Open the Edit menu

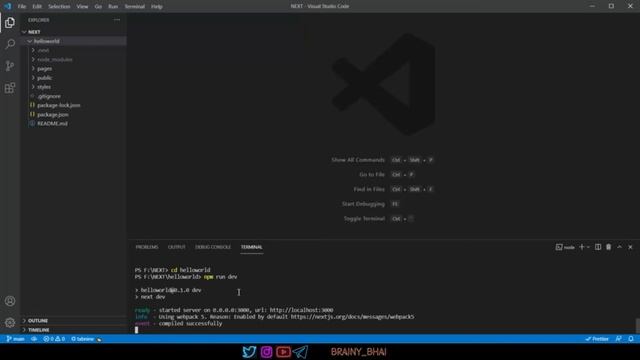[37, 7]
